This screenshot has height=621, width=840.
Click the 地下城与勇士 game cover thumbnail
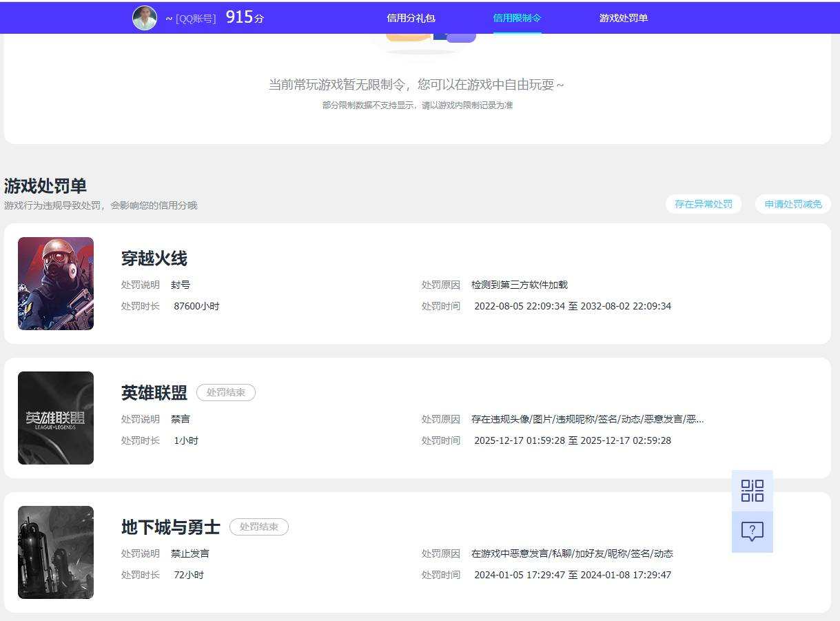tap(56, 552)
